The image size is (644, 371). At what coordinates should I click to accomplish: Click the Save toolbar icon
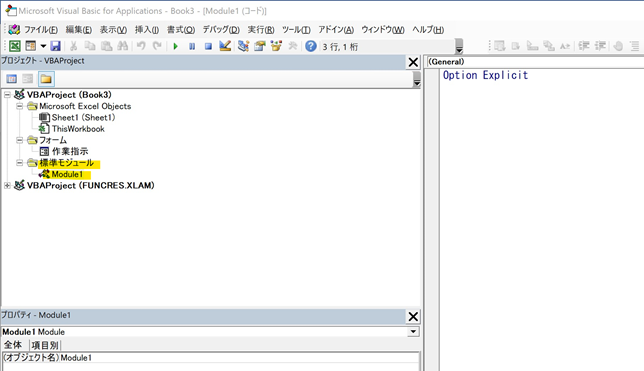[x=55, y=46]
